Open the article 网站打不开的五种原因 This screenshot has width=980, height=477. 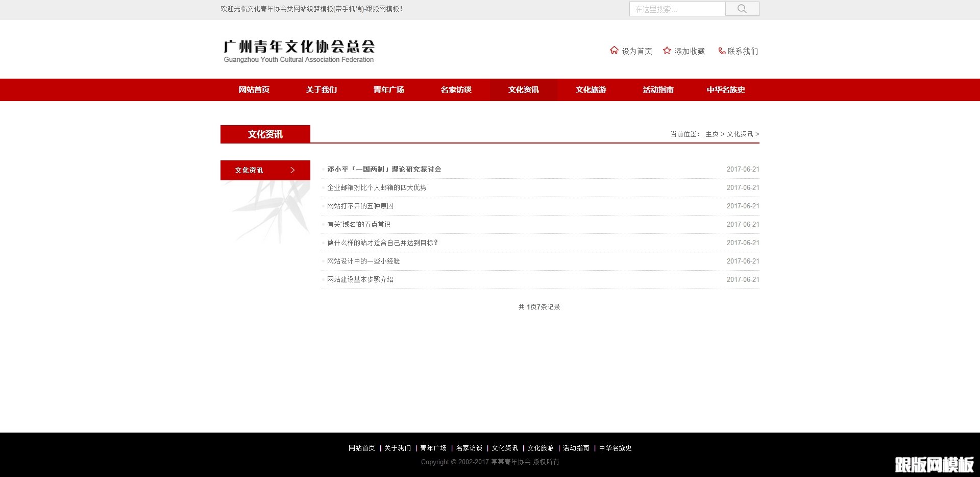[x=360, y=206]
